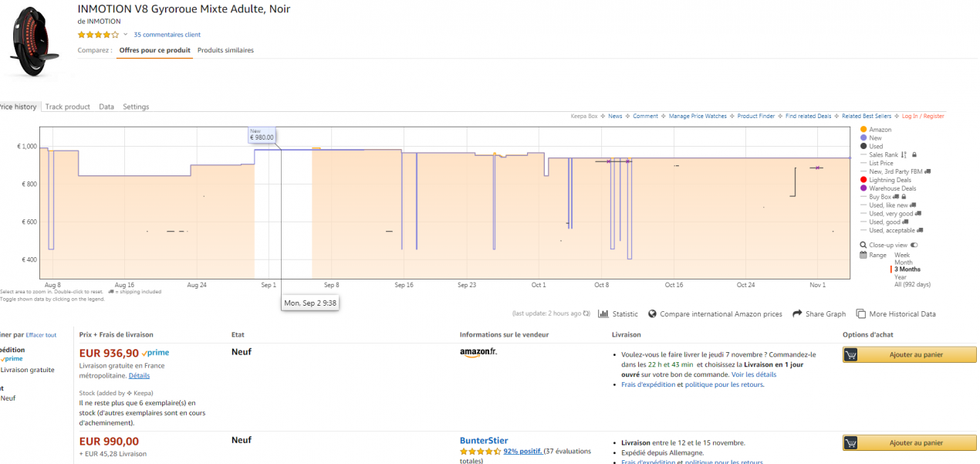Image resolution: width=980 pixels, height=464 pixels.
Task: Open the Détails shipping link
Action: [139, 376]
